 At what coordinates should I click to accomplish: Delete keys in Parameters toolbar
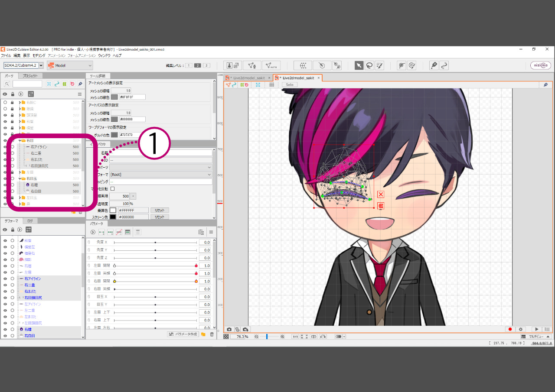coord(119,232)
